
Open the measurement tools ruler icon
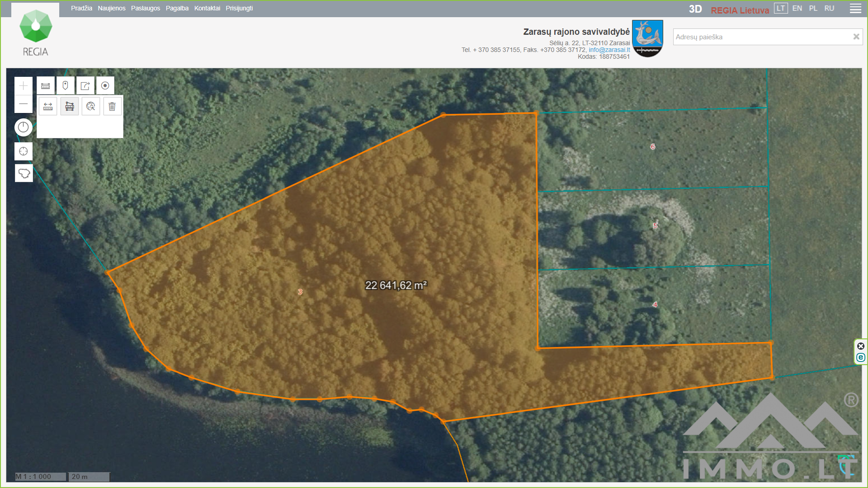coord(46,85)
